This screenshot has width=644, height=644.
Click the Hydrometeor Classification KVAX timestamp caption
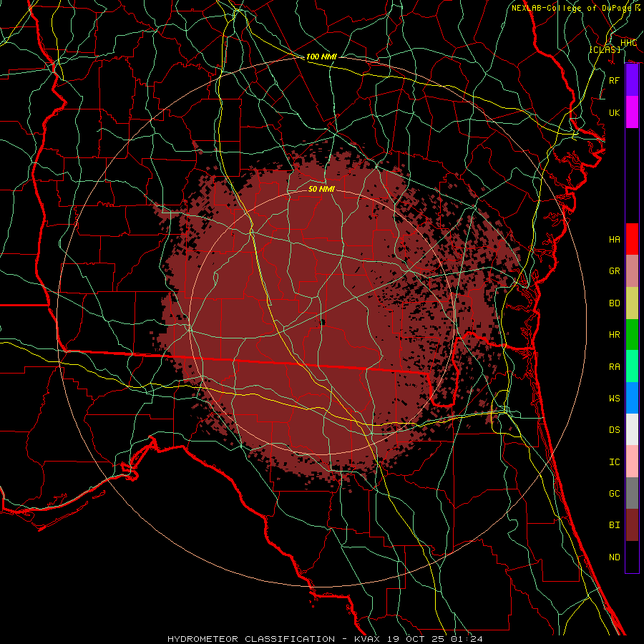[325, 639]
